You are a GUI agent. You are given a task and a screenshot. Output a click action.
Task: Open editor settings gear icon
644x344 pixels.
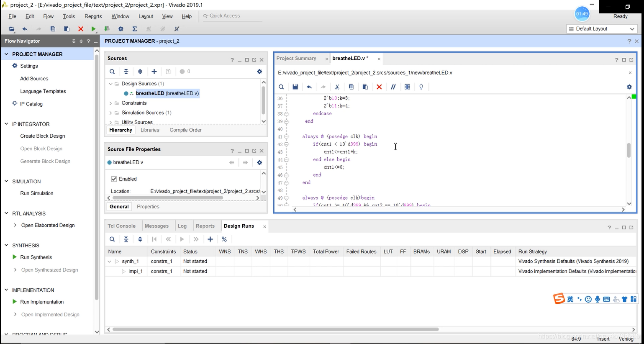tap(629, 87)
